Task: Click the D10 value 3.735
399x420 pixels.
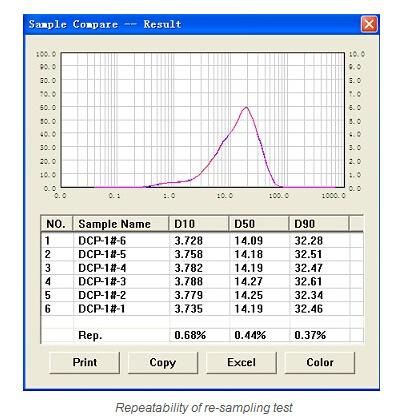Action: click(188, 309)
